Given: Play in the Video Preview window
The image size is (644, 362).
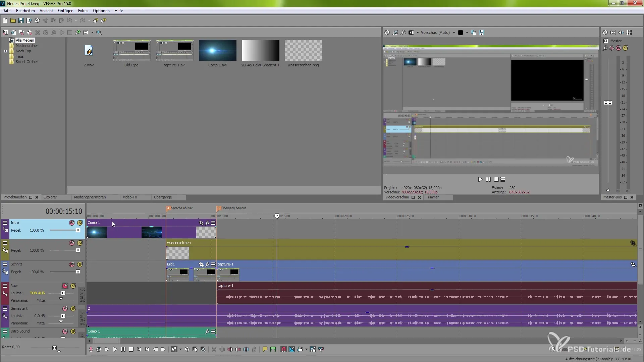Looking at the screenshot, I should pos(480,179).
